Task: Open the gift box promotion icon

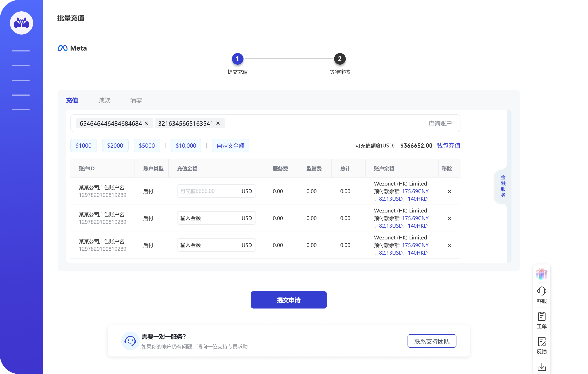Action: [541, 274]
